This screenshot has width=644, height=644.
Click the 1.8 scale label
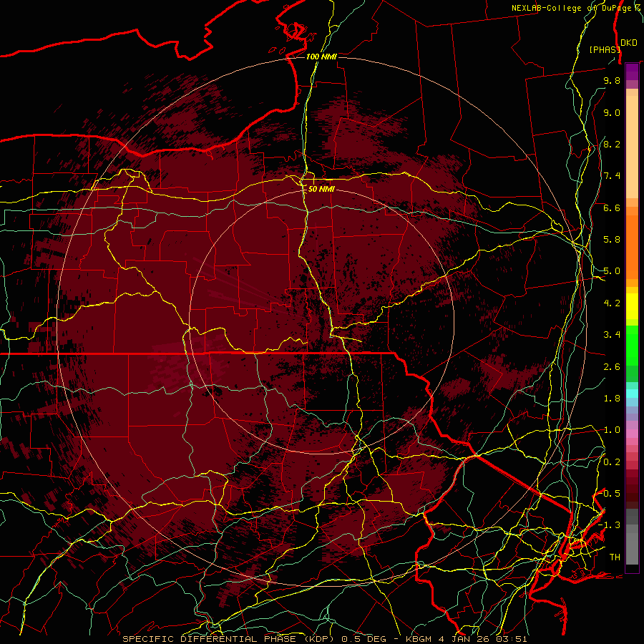[612, 399]
